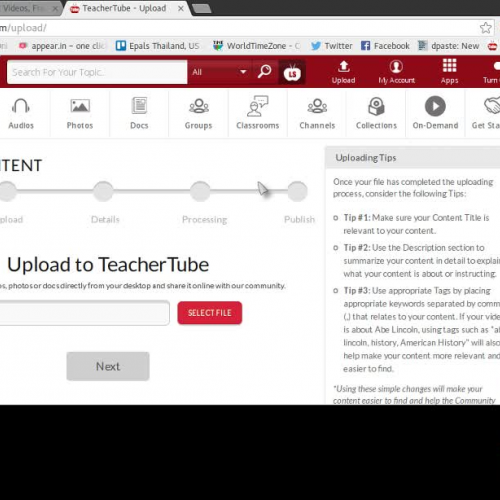Open the Photos category icon
The width and height of the screenshot is (500, 500).
(x=80, y=106)
